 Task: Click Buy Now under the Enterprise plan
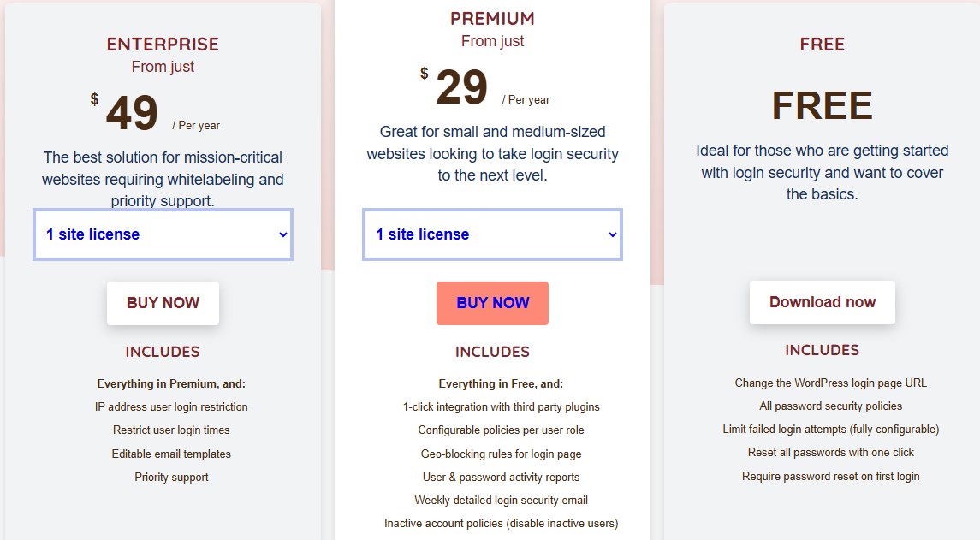(x=163, y=303)
